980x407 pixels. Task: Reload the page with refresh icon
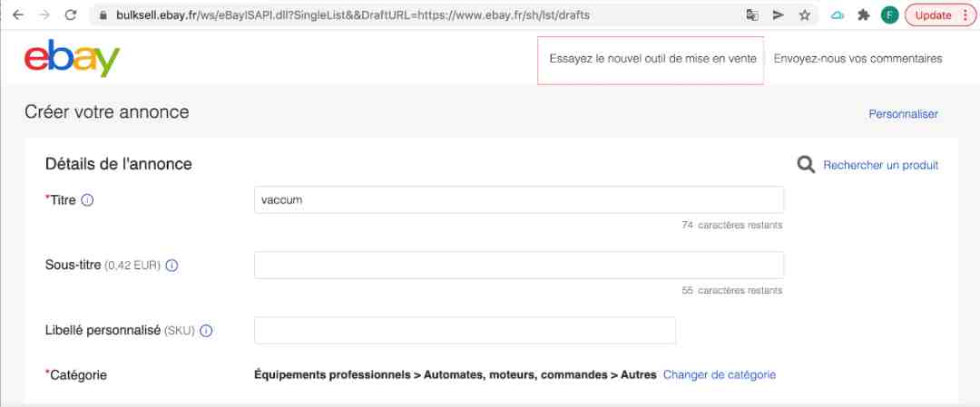point(71,15)
